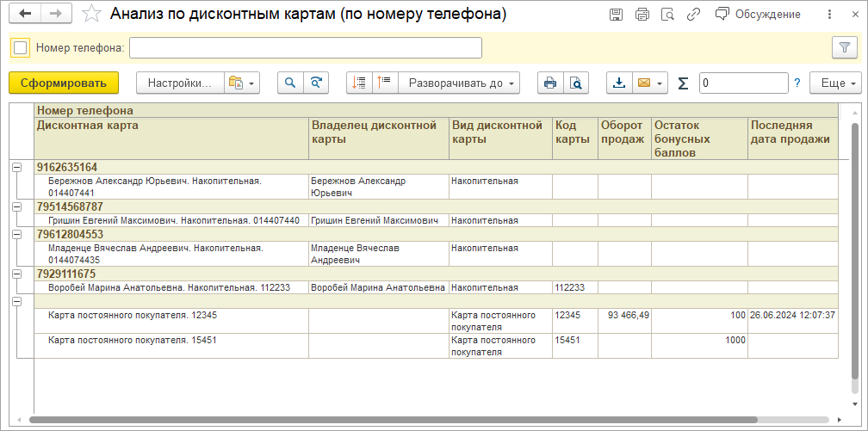Screen dimensions: 868x431
Task: Open the three-dot more menu in title bar
Action: click(x=829, y=15)
